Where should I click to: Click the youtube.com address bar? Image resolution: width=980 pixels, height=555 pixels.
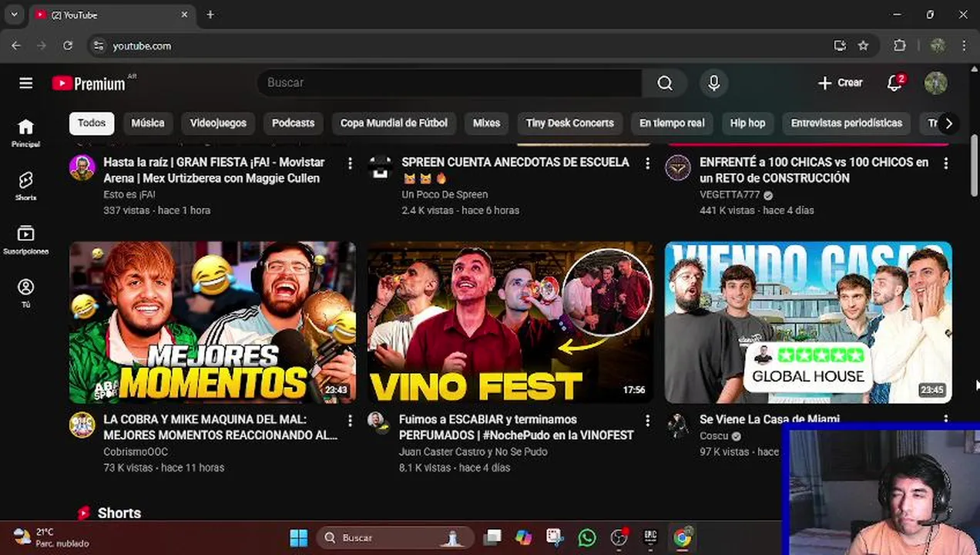(x=462, y=46)
